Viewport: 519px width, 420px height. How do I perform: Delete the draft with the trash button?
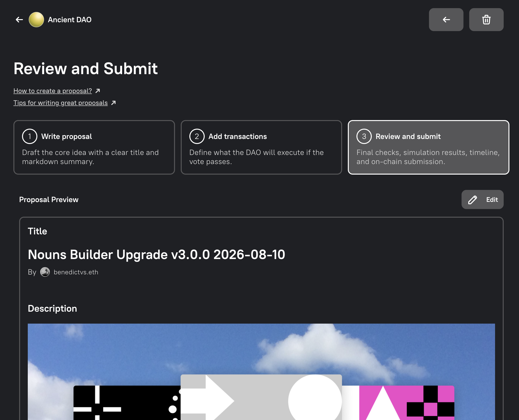click(x=486, y=20)
